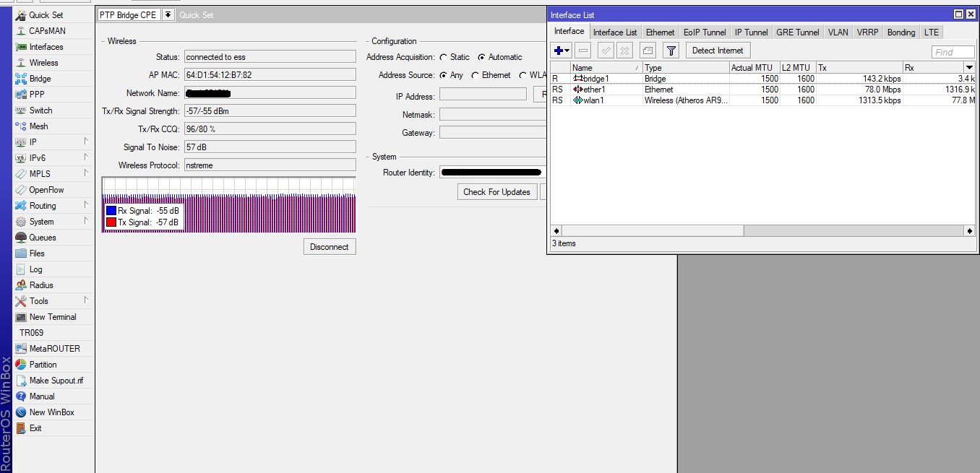The image size is (980, 473).
Task: Add a new interface with the plus icon
Action: point(560,50)
